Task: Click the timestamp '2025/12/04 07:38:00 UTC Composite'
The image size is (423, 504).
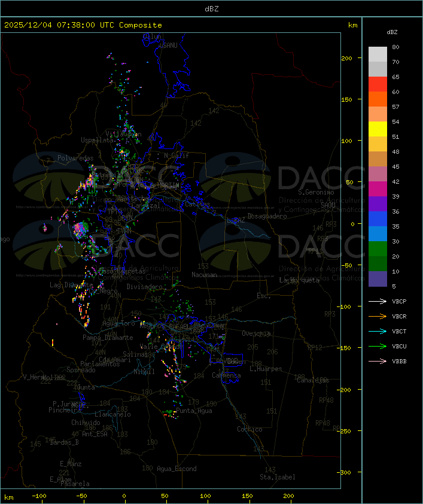Action: [x=83, y=25]
